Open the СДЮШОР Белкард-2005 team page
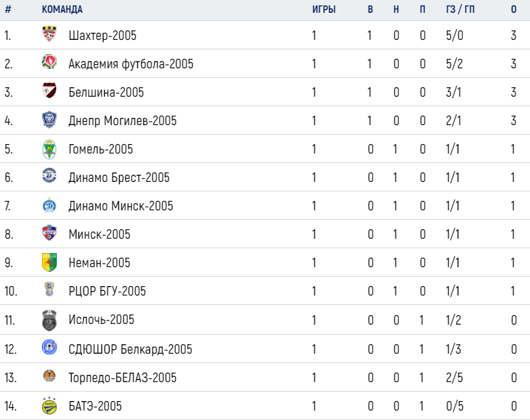The image size is (530, 420). [130, 349]
